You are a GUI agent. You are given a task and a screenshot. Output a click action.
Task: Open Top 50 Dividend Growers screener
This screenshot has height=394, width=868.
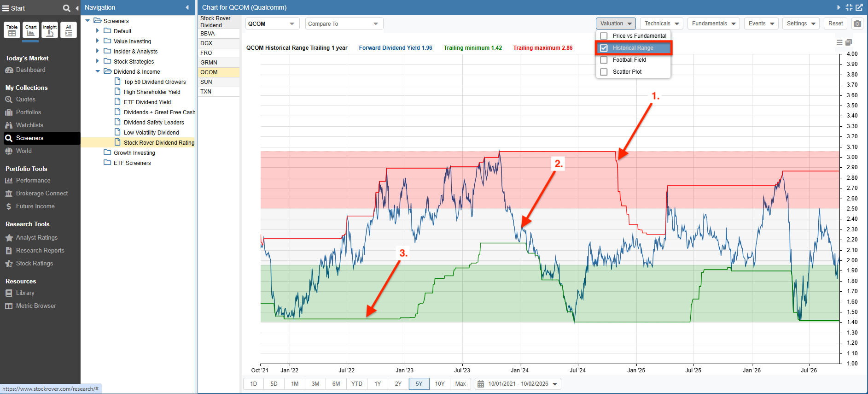point(155,82)
